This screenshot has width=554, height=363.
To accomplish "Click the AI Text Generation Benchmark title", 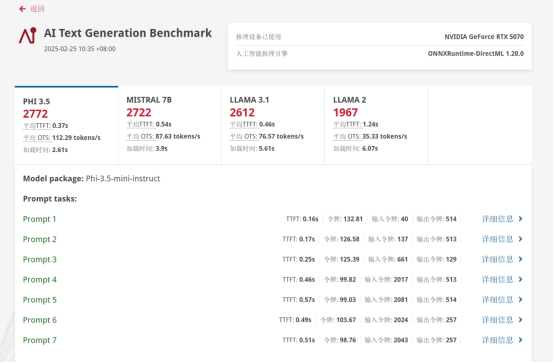I will (x=128, y=33).
